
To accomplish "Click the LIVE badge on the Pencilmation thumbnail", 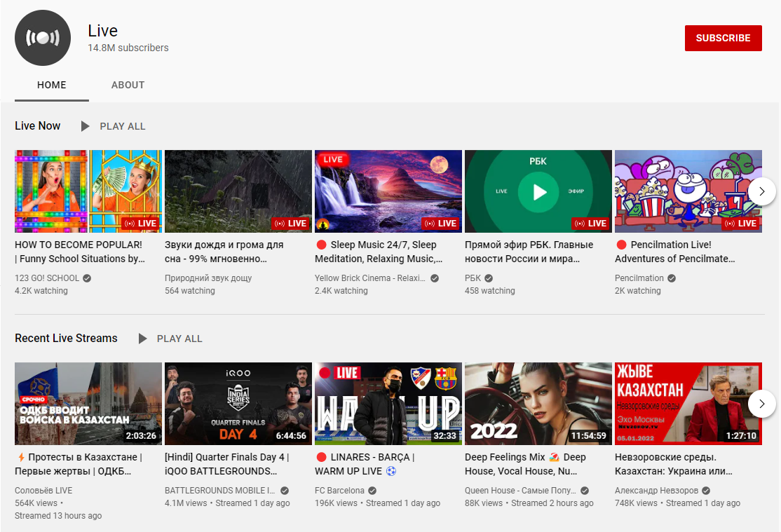I will tap(740, 223).
